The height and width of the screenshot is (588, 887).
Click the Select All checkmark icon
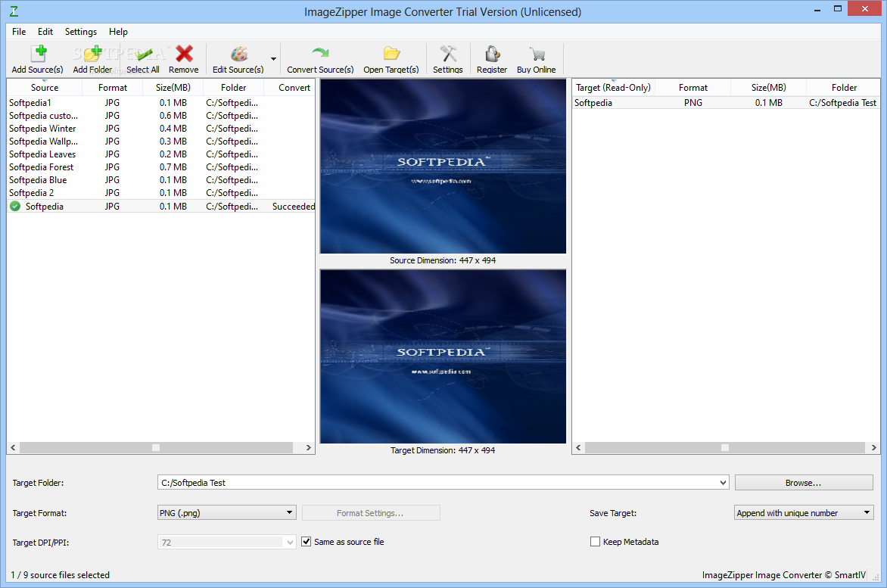tap(143, 54)
